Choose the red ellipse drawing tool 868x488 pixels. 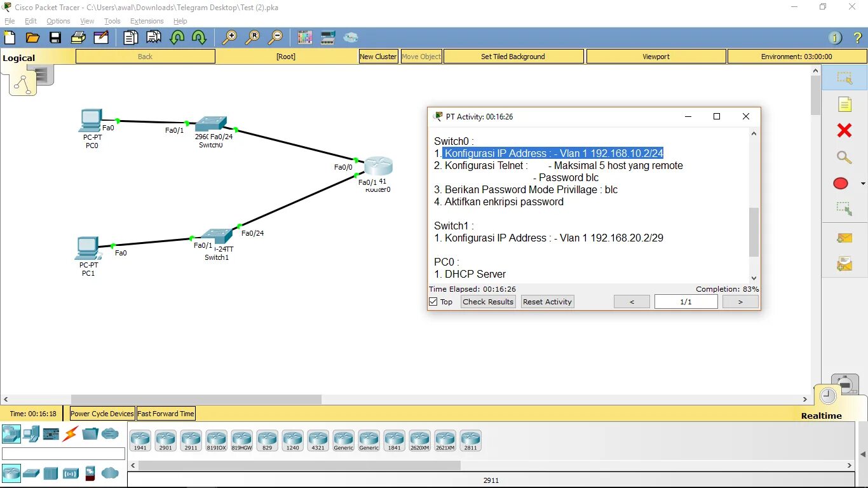(841, 184)
